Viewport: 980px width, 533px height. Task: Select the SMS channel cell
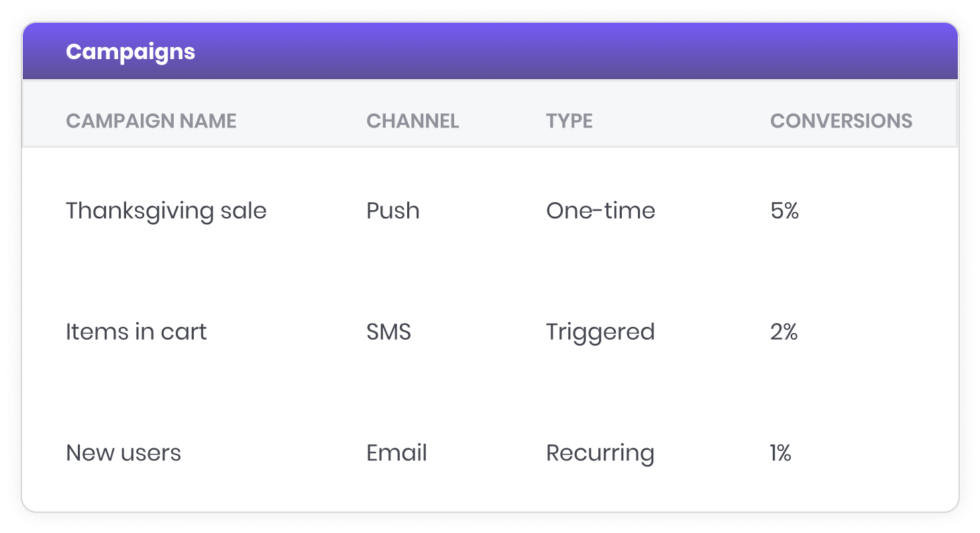388,332
